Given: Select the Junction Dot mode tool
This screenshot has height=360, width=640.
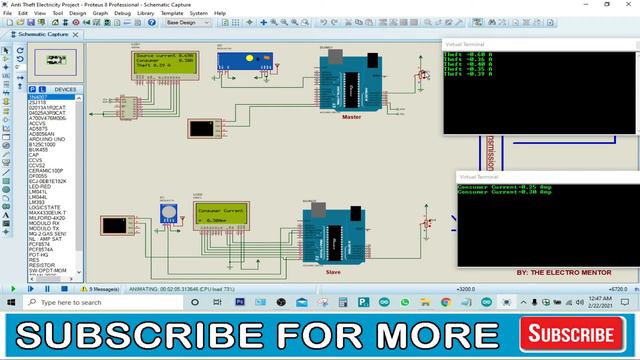Looking at the screenshot, I should click(6, 67).
